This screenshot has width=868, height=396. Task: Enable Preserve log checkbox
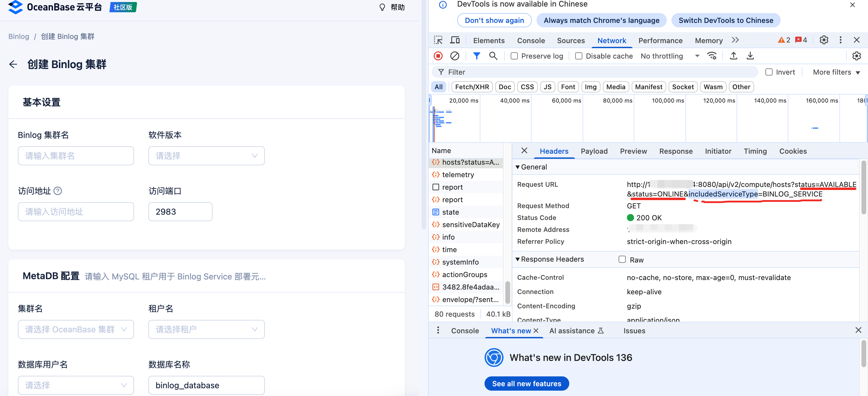point(514,56)
